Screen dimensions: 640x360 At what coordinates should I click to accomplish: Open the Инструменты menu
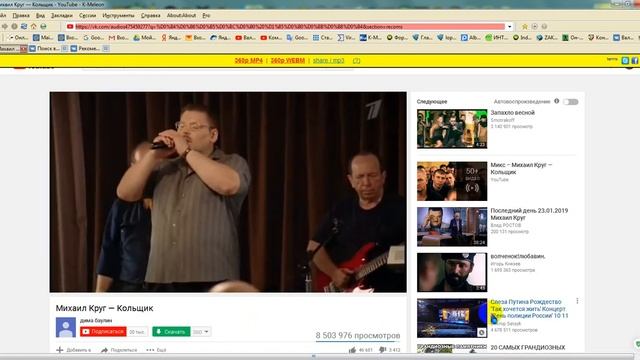click(118, 16)
